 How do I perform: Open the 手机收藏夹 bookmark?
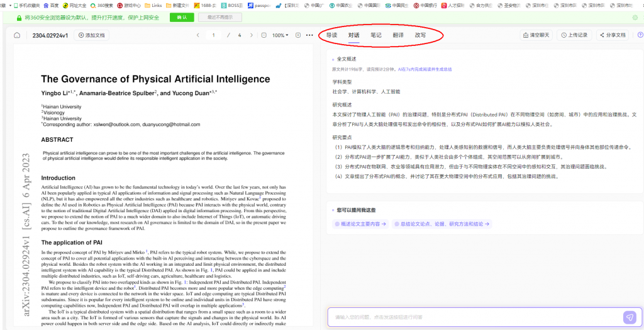[25, 6]
